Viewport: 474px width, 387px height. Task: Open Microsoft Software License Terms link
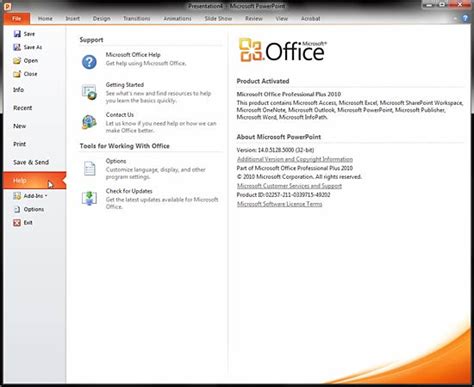coord(279,204)
